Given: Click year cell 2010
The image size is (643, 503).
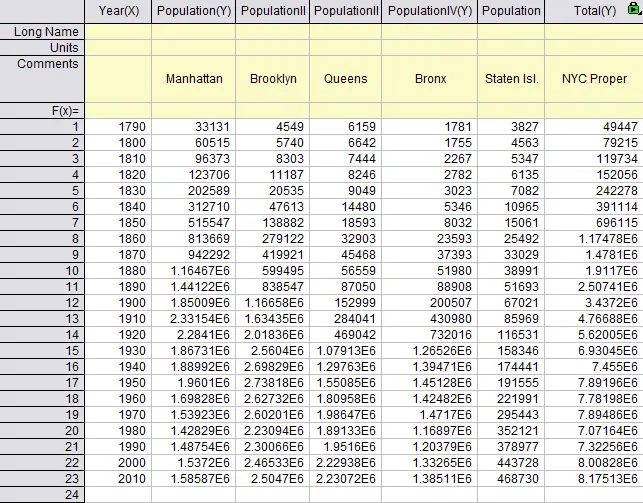Looking at the screenshot, I should click(118, 478).
